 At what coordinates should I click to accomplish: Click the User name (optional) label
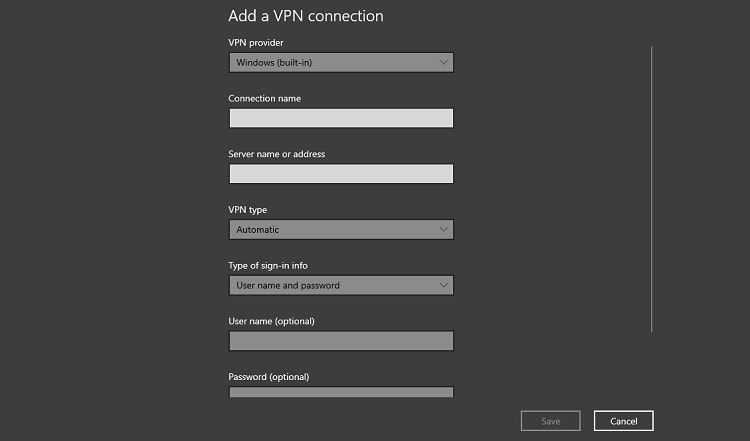[271, 321]
